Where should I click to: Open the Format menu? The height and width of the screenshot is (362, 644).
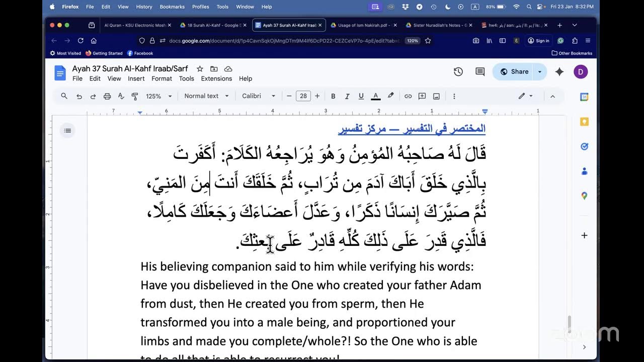[162, 78]
